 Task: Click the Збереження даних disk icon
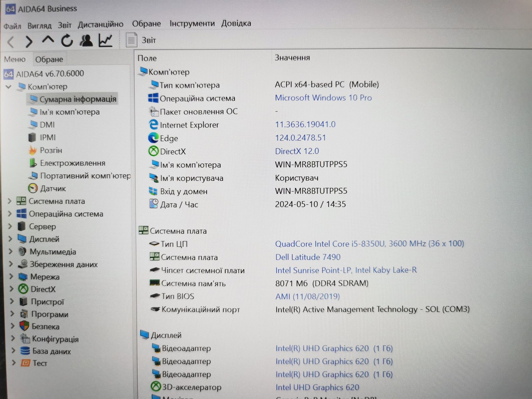click(23, 264)
